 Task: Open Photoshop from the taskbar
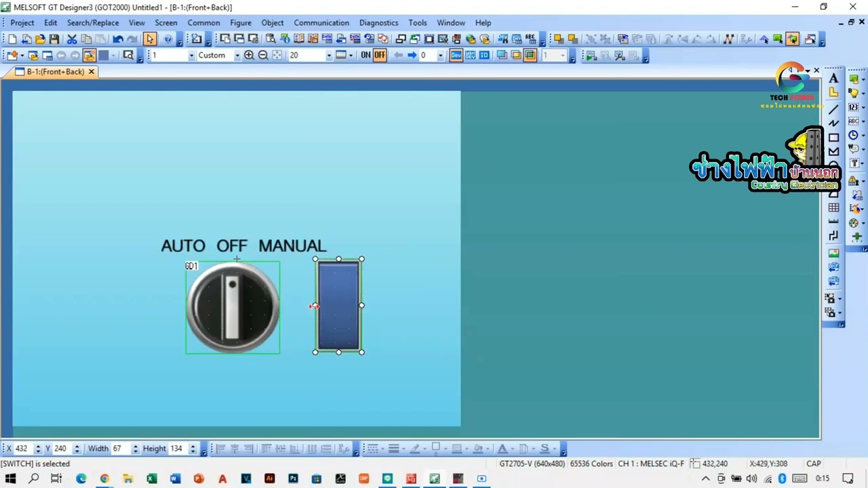pos(293,479)
